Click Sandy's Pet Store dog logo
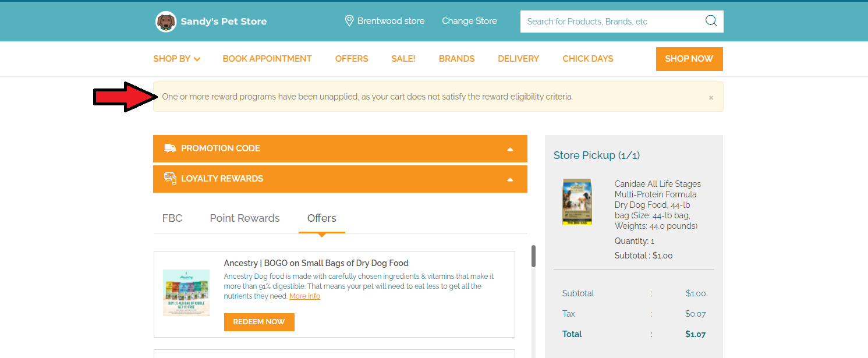Viewport: 868px width, 358px height. (x=166, y=22)
